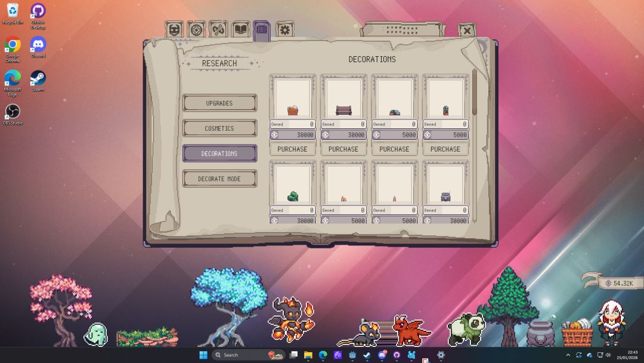Purchase the wooden bench decoration
The image size is (644, 363).
coord(343,149)
